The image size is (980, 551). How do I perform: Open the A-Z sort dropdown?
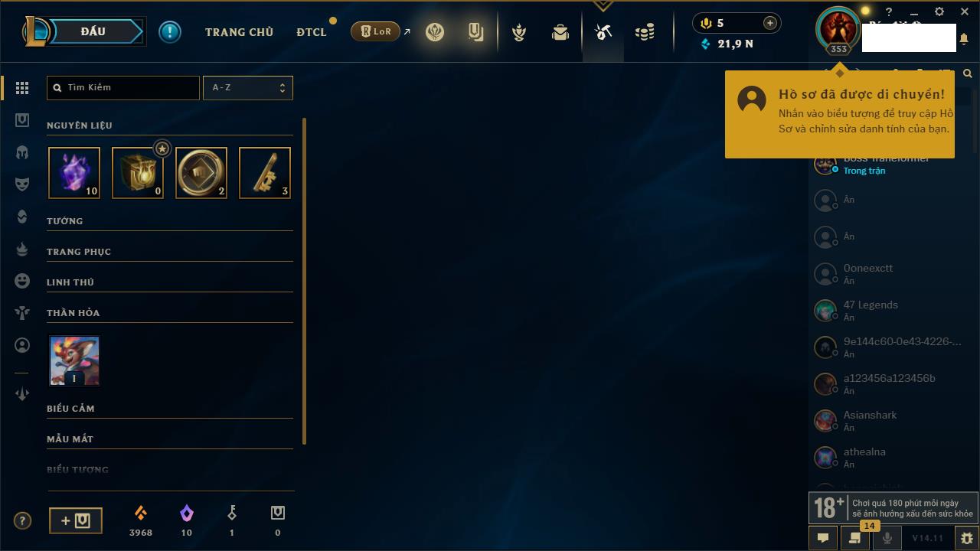248,87
